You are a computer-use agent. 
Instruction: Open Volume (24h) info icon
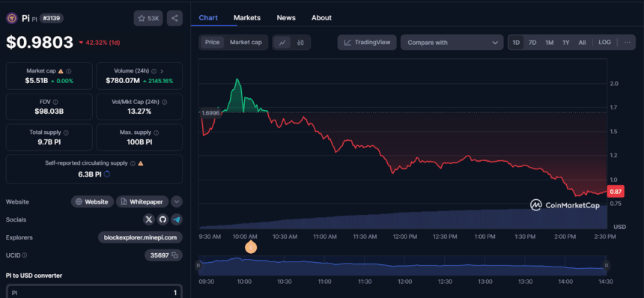154,71
